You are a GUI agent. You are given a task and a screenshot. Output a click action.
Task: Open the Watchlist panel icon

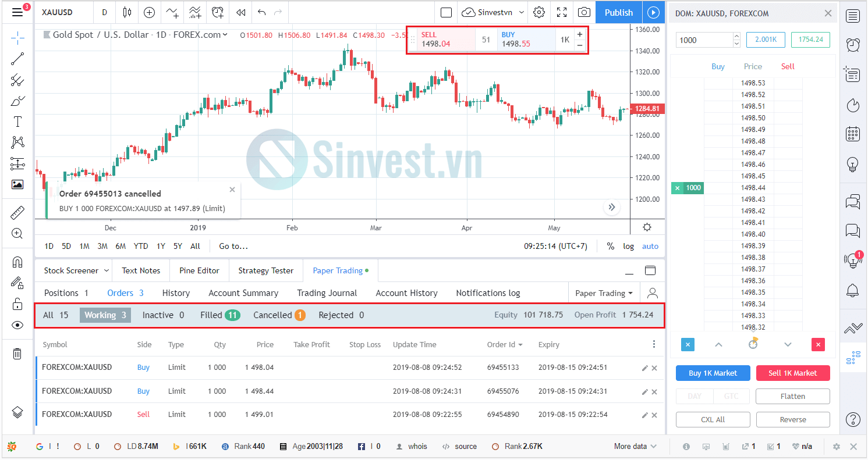point(853,16)
